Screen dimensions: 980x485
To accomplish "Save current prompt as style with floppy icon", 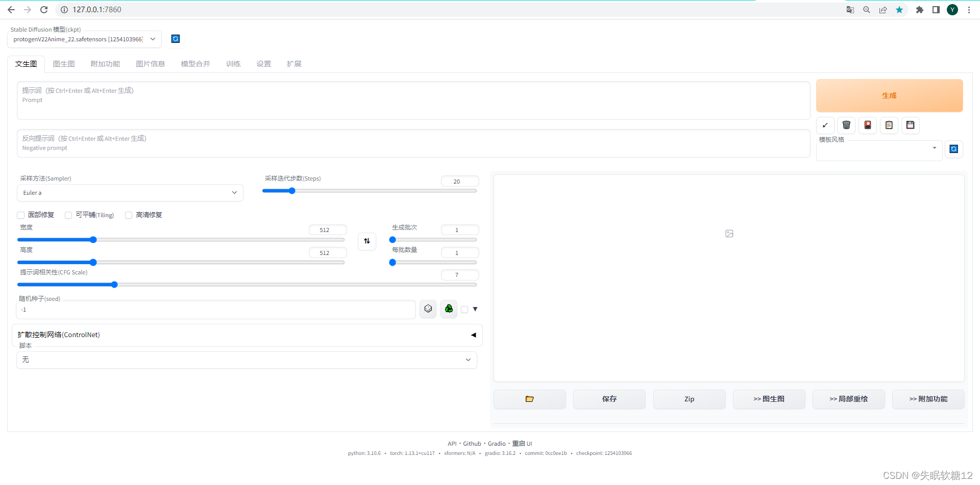I will click(911, 125).
